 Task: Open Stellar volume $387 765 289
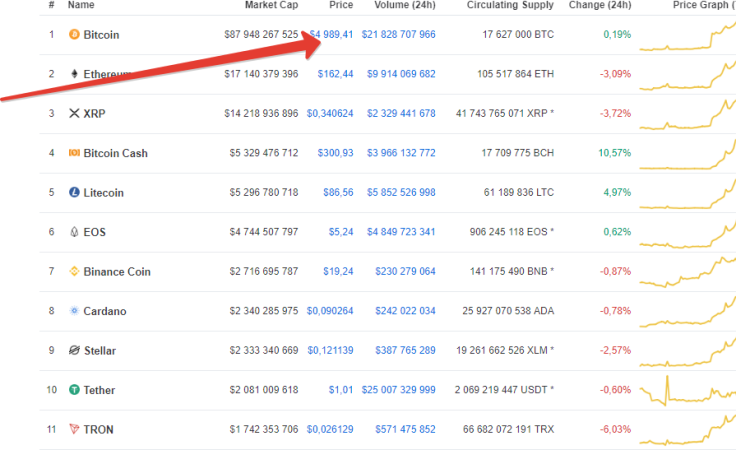406,350
